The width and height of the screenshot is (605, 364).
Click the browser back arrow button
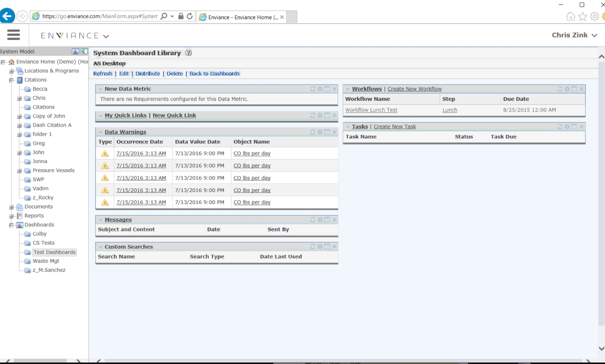(7, 16)
